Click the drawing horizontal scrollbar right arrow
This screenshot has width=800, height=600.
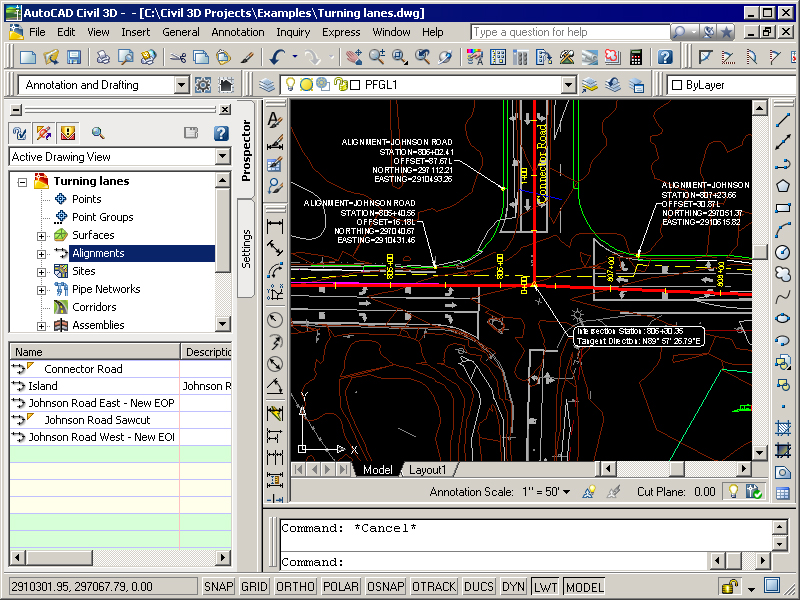(743, 469)
